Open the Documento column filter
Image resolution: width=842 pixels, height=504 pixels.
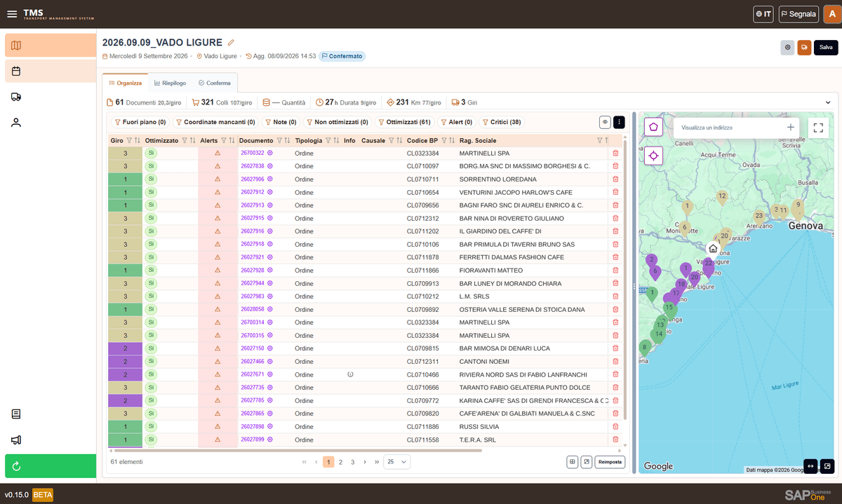[x=279, y=140]
